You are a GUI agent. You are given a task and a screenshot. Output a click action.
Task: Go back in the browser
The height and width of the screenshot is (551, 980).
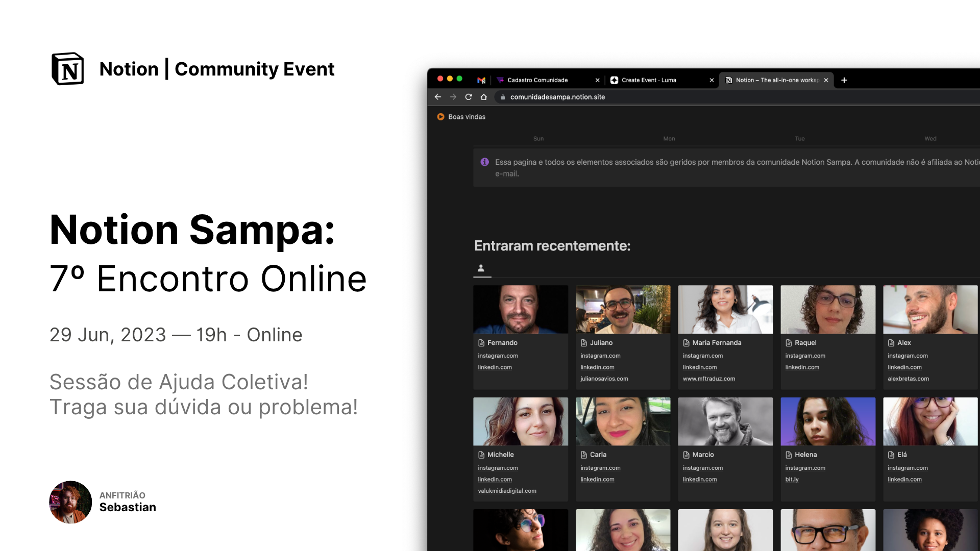438,97
